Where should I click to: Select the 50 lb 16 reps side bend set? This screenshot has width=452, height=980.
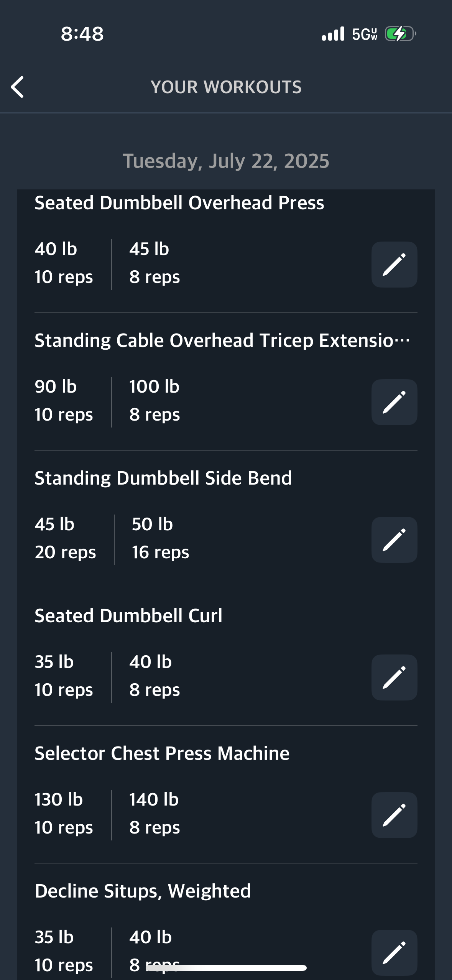(x=160, y=538)
